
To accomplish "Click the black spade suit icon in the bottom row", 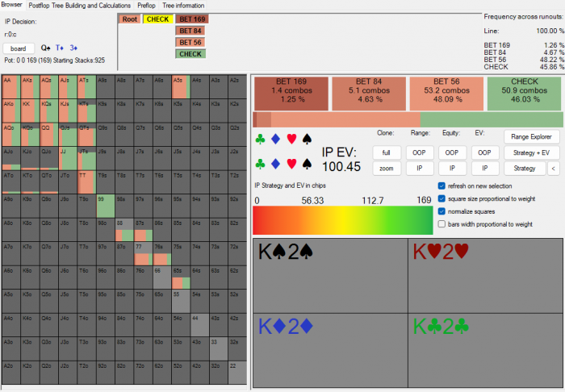I will [307, 165].
